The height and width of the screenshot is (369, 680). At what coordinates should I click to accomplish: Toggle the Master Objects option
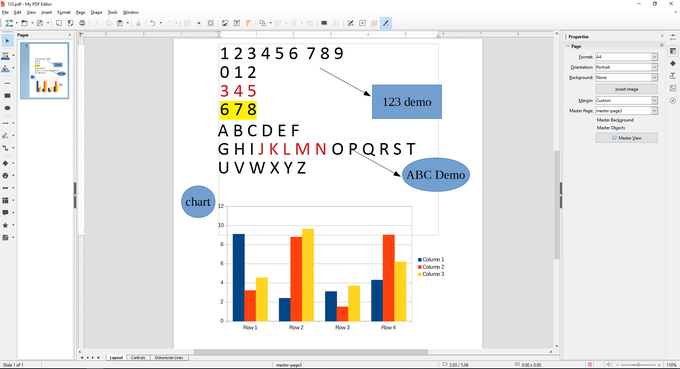point(611,128)
